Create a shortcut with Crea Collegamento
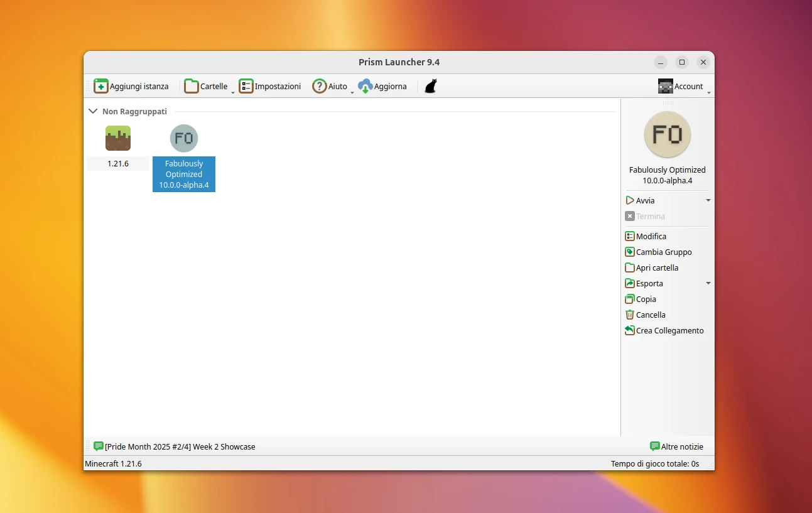Image resolution: width=812 pixels, height=513 pixels. tap(629, 330)
